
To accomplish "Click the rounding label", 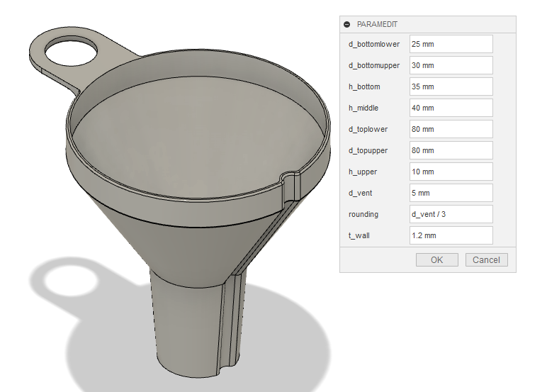I will [x=363, y=214].
